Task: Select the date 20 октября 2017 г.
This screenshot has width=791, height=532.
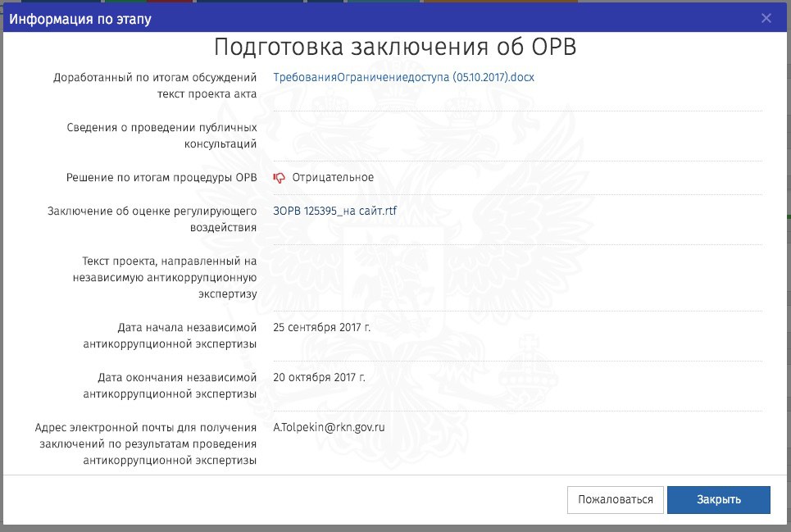Action: (x=320, y=377)
